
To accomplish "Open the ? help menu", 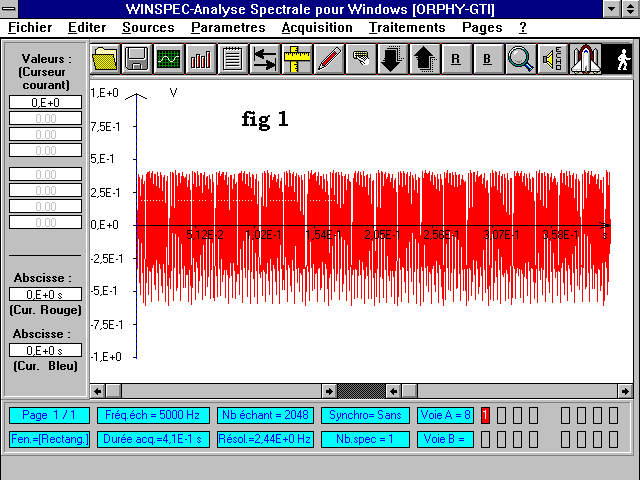I will (523, 27).
